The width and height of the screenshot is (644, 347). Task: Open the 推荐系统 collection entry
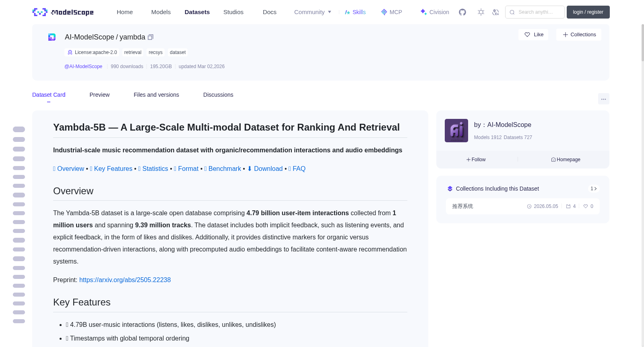tap(522, 206)
